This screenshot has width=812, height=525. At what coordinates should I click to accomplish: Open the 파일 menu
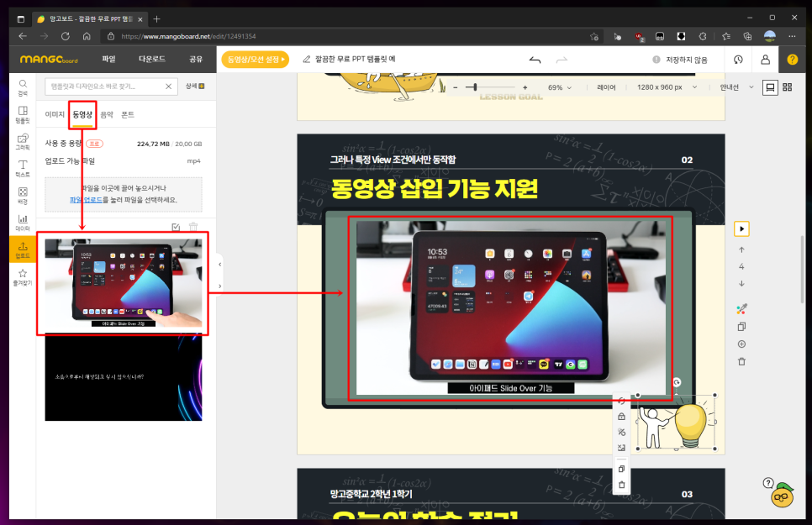tap(108, 59)
